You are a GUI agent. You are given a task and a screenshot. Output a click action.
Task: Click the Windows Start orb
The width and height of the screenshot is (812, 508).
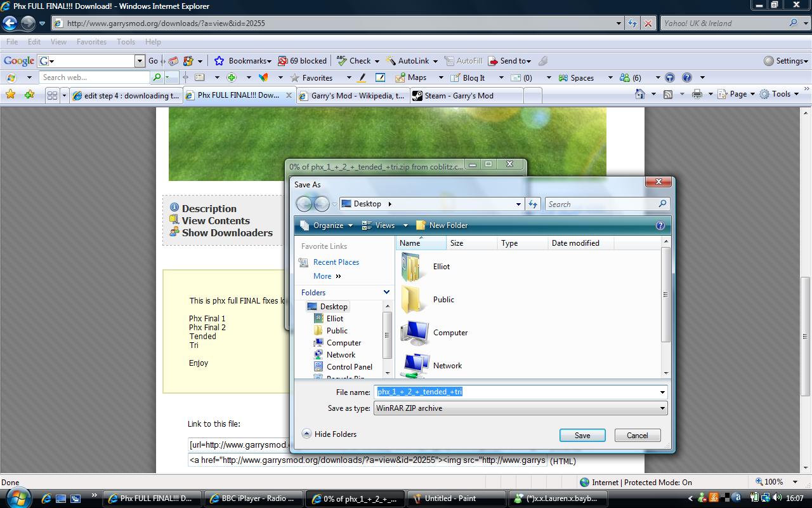pyautogui.click(x=18, y=497)
